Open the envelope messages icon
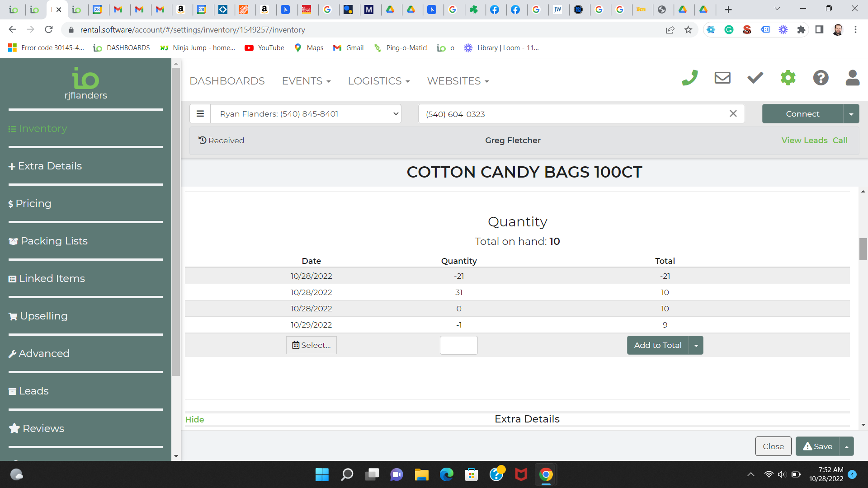The image size is (868, 488). [x=722, y=78]
